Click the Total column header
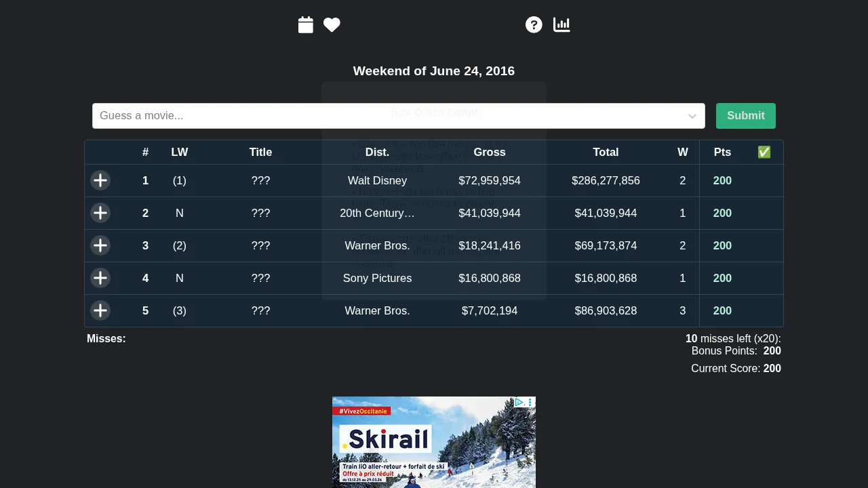Screen dimensions: 868x488 (606, 152)
